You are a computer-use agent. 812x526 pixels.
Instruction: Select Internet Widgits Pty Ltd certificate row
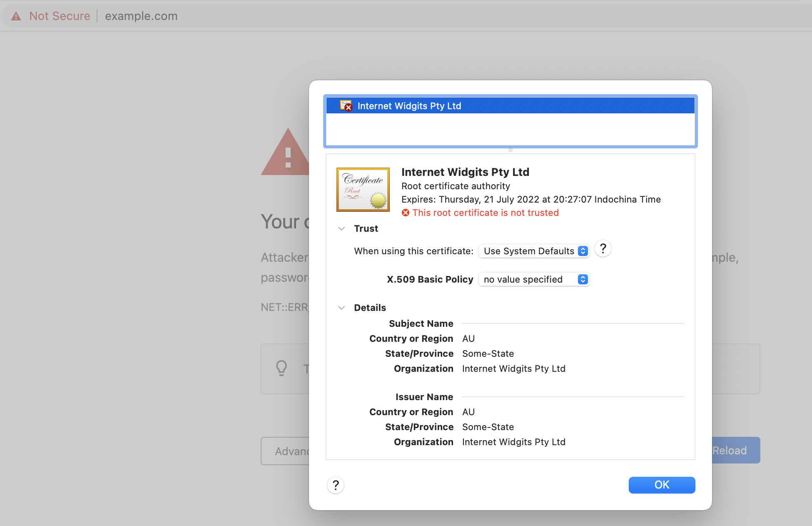(x=511, y=106)
